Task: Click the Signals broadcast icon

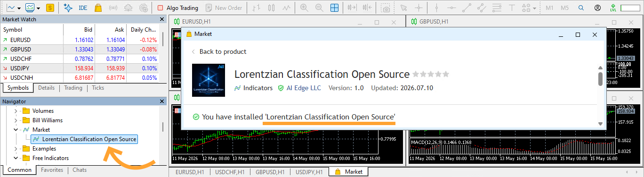Action: pyautogui.click(x=113, y=8)
